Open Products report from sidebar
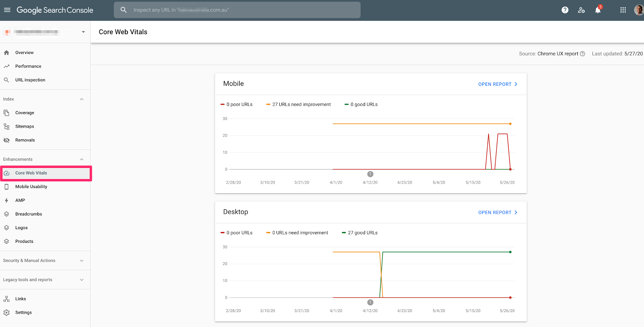644x327 pixels. (x=24, y=242)
